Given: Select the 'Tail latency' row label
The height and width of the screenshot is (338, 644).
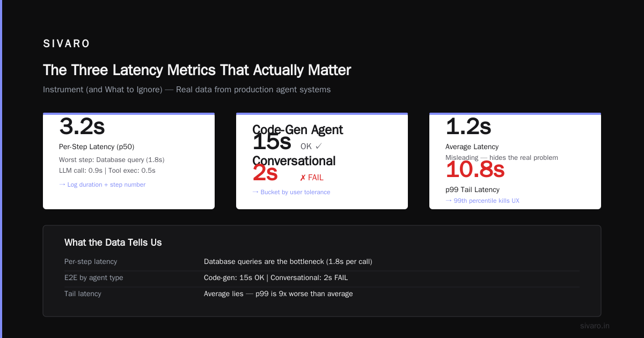Looking at the screenshot, I should tap(83, 294).
